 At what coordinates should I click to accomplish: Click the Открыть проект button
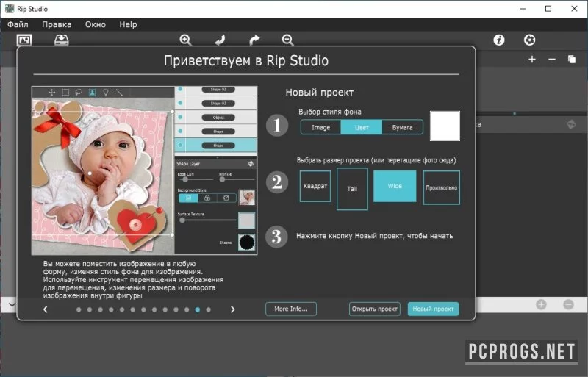pos(374,309)
